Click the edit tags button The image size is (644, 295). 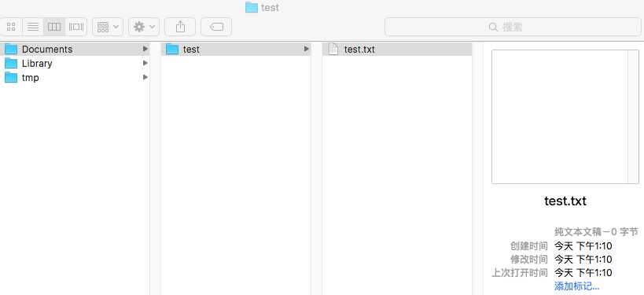coord(216,27)
